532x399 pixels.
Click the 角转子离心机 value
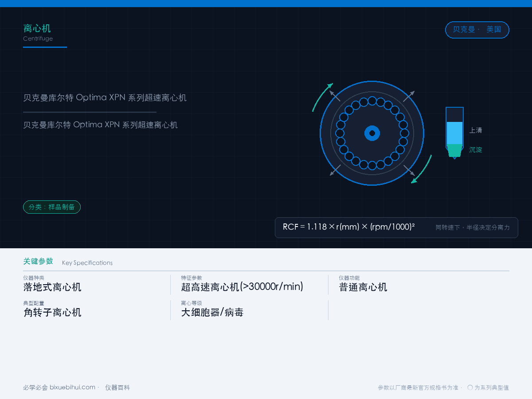tap(52, 312)
